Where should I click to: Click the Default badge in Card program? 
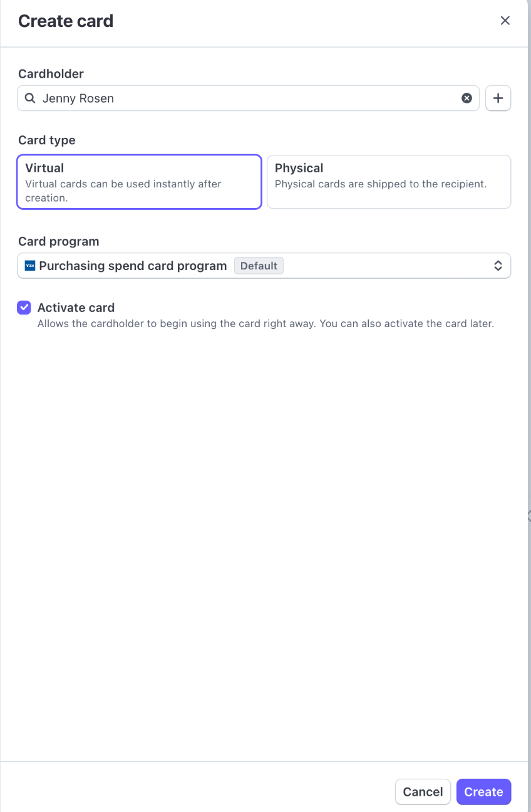259,266
